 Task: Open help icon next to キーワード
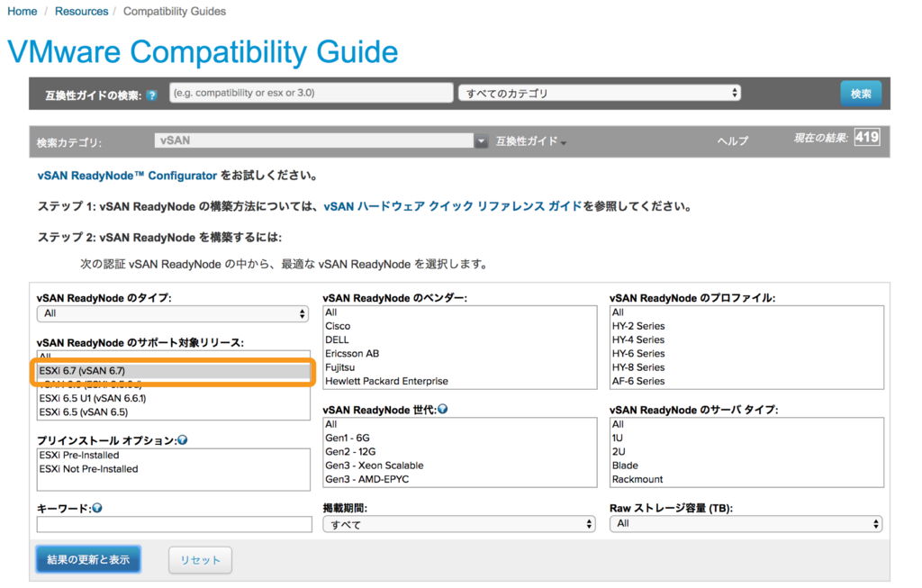point(97,508)
